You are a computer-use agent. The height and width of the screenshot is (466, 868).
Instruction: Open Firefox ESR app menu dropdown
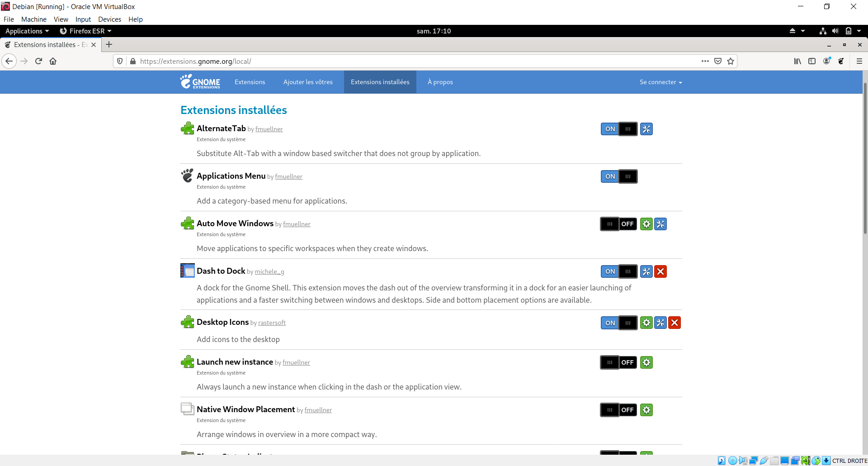86,31
